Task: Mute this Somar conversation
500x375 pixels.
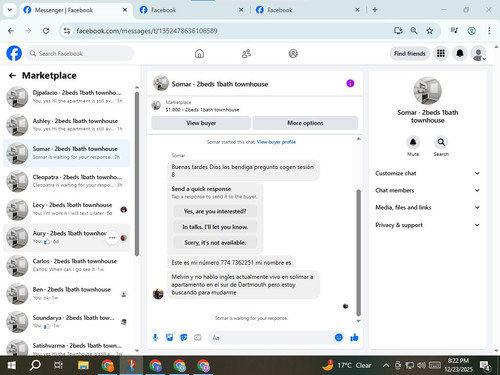Action: (413, 142)
